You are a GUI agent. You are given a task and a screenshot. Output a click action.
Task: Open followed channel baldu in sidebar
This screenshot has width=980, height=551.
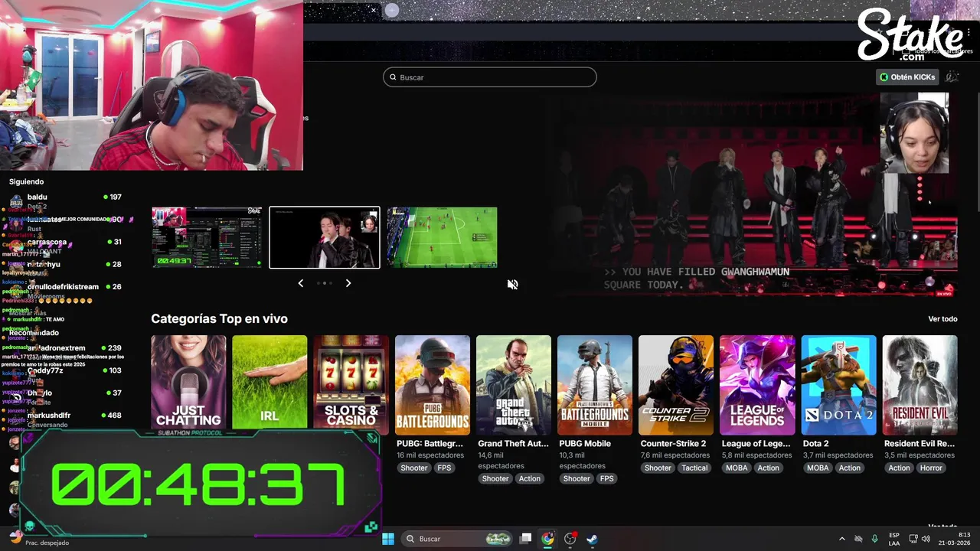tap(65, 201)
